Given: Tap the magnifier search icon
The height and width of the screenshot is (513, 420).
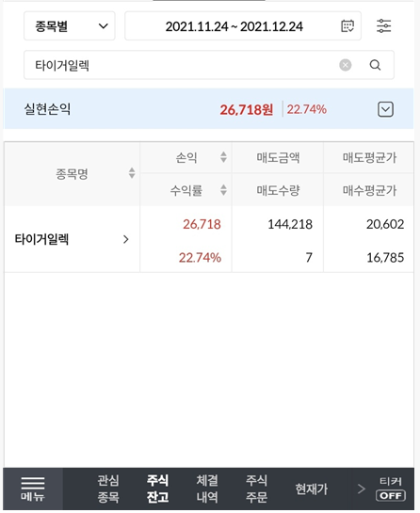Looking at the screenshot, I should tap(375, 65).
